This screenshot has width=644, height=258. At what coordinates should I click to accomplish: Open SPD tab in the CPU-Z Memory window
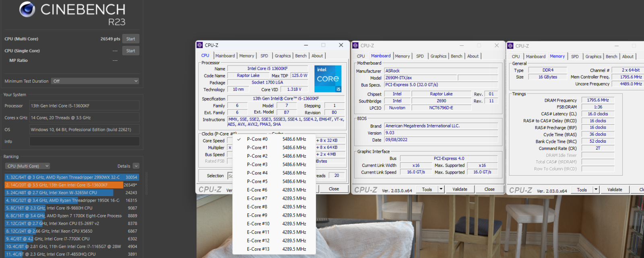(x=575, y=57)
